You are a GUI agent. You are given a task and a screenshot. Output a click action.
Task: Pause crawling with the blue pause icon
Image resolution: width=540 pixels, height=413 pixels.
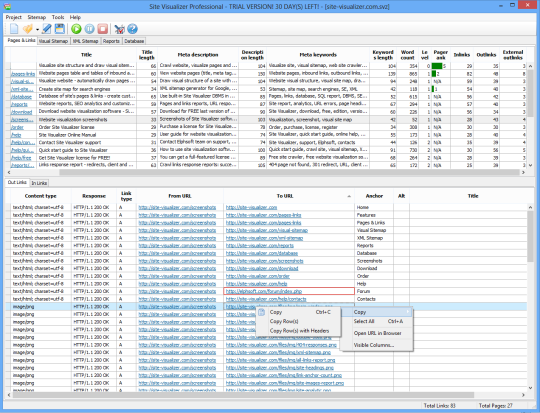[90, 29]
